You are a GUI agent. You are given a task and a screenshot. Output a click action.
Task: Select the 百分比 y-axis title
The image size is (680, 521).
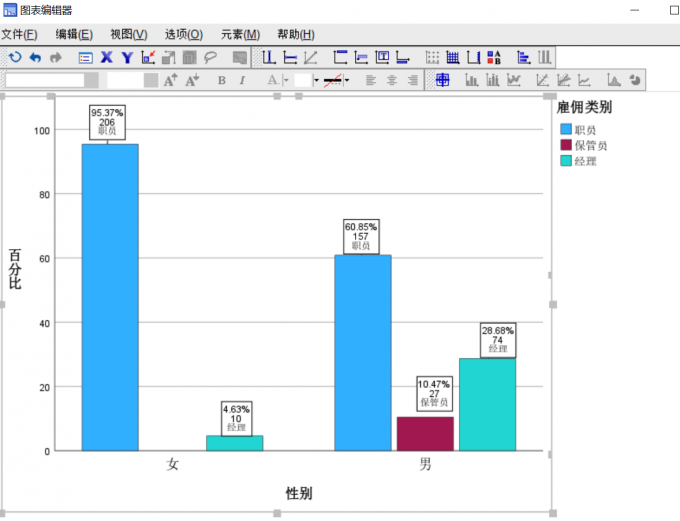coord(15,269)
